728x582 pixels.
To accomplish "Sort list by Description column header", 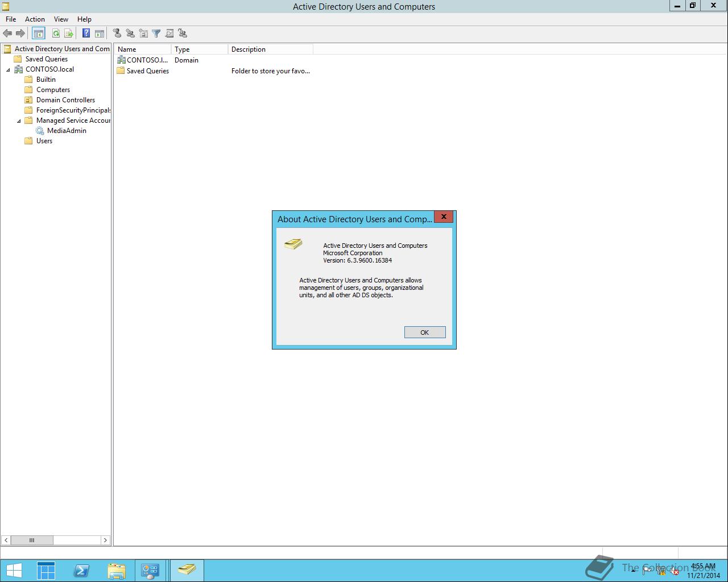I will coord(271,49).
